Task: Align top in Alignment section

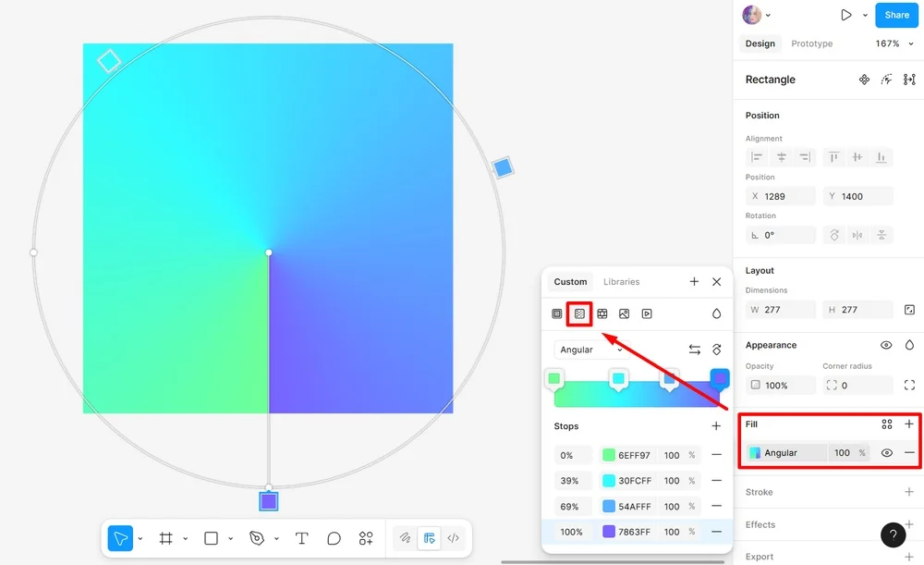Action: coord(833,157)
